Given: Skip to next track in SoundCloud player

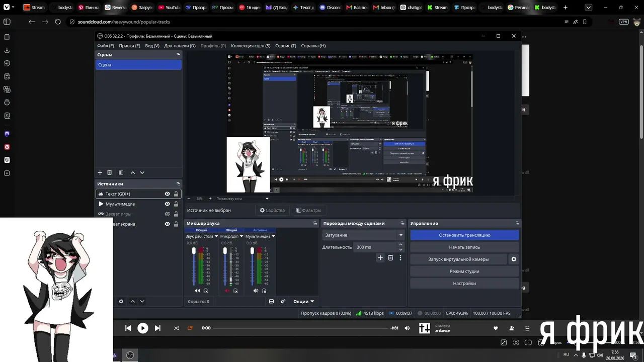Looking at the screenshot, I should (x=157, y=328).
